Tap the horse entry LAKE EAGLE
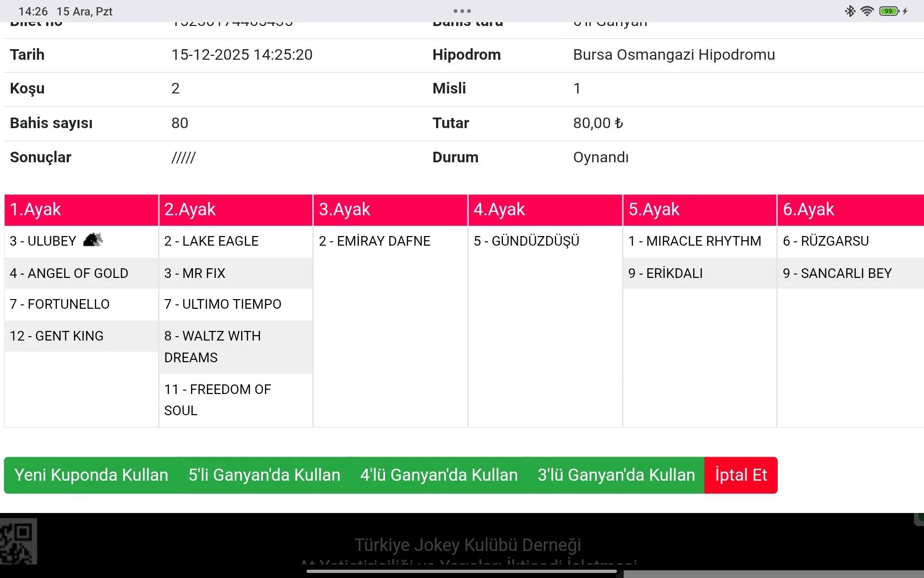 [211, 241]
